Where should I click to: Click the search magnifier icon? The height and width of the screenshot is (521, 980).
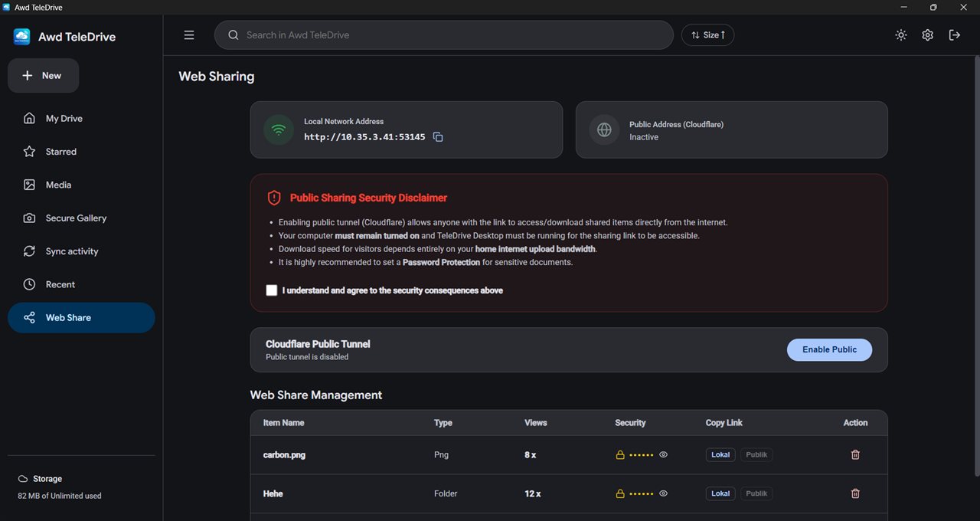pyautogui.click(x=234, y=35)
